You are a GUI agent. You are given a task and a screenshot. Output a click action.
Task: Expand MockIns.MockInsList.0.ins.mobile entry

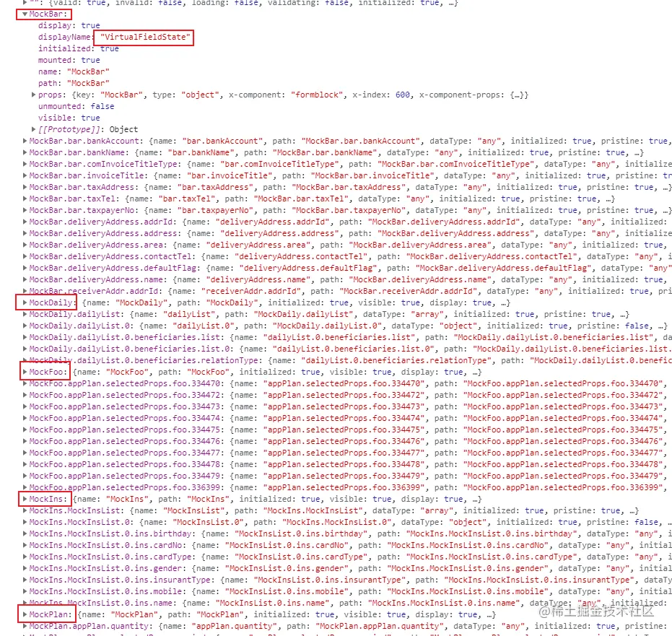[x=25, y=591]
